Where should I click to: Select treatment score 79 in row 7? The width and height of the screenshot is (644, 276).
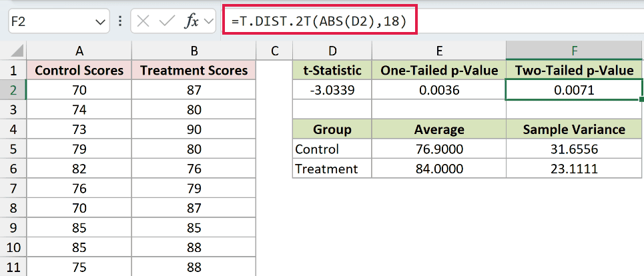tap(194, 189)
